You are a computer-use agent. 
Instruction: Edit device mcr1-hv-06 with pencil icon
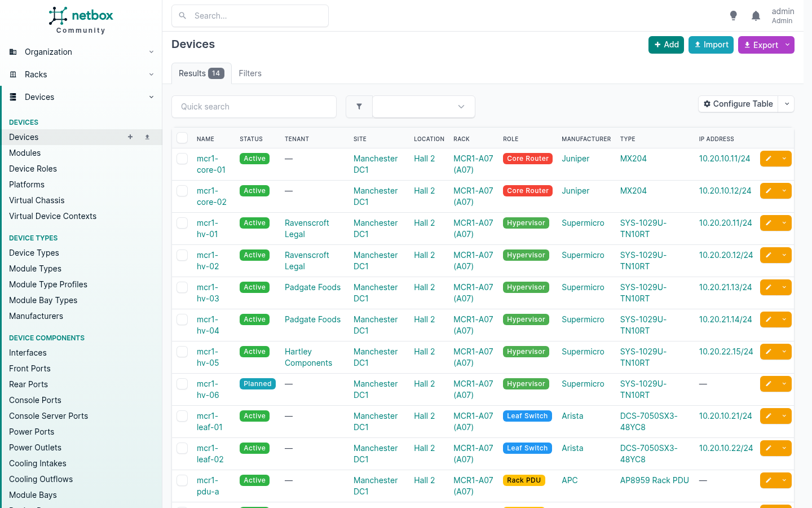pyautogui.click(x=769, y=384)
